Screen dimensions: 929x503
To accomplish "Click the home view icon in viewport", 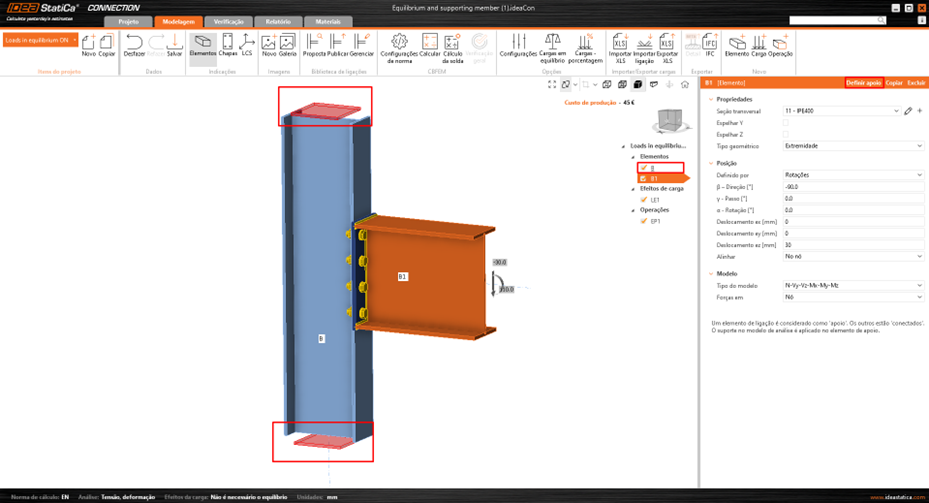I will [x=685, y=85].
